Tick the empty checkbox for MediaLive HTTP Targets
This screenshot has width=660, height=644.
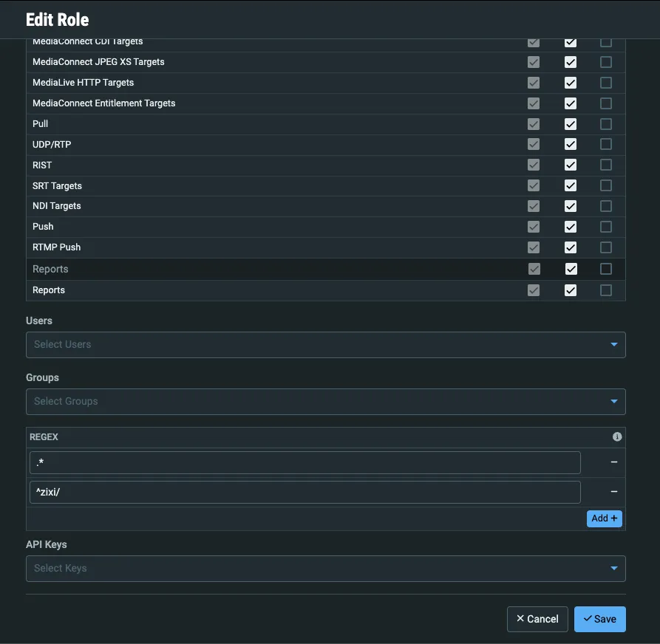coord(606,83)
